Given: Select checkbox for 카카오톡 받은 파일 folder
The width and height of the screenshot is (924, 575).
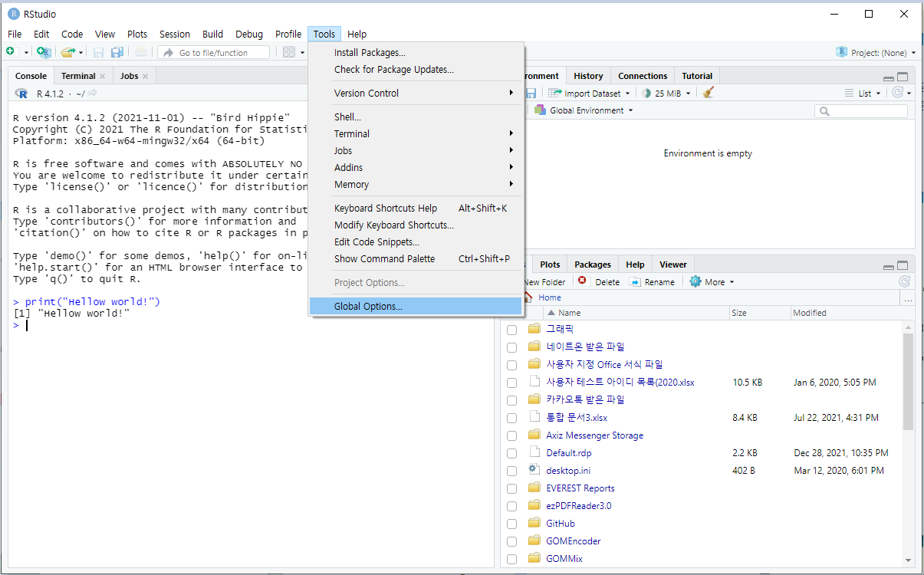Looking at the screenshot, I should click(512, 400).
